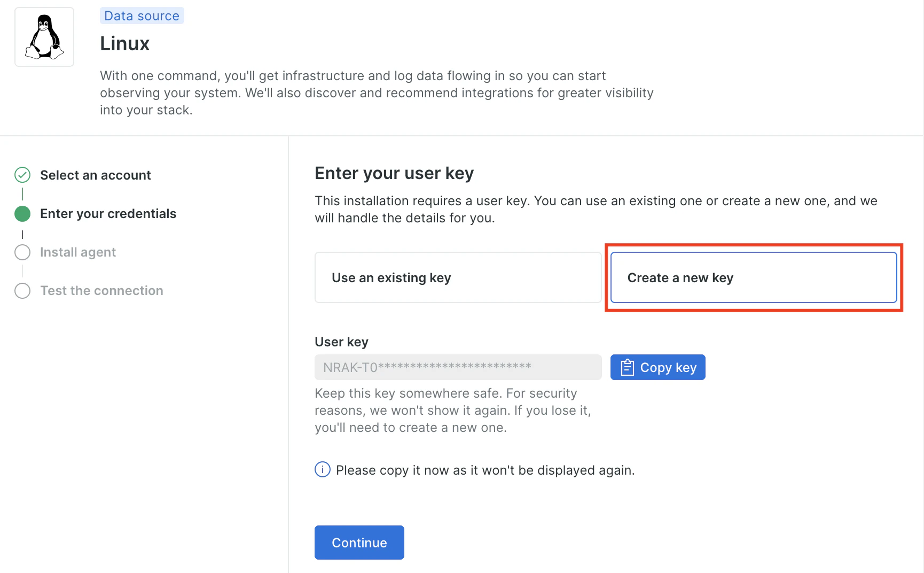Choose the Use an existing key option

coord(458,277)
